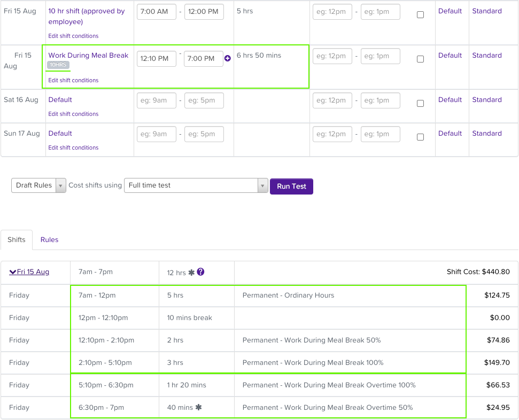Open the Full time test dropdown
This screenshot has height=420, width=519.
pyautogui.click(x=196, y=185)
